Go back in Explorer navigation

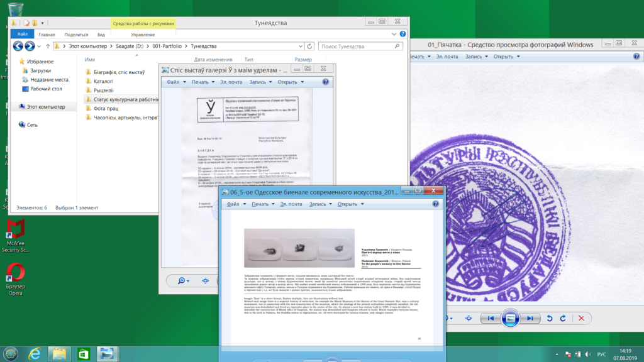click(18, 46)
